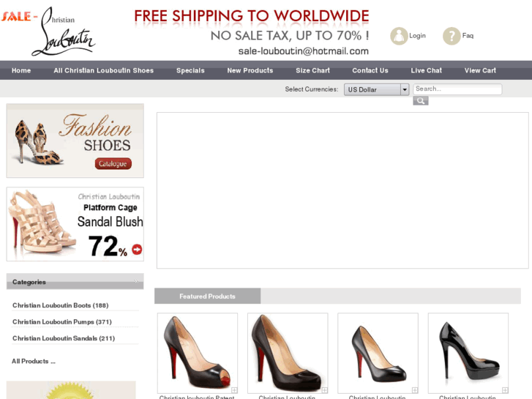The image size is (532, 399).
Task: Click zoom plus icon on third featured shoe
Action: click(x=415, y=389)
